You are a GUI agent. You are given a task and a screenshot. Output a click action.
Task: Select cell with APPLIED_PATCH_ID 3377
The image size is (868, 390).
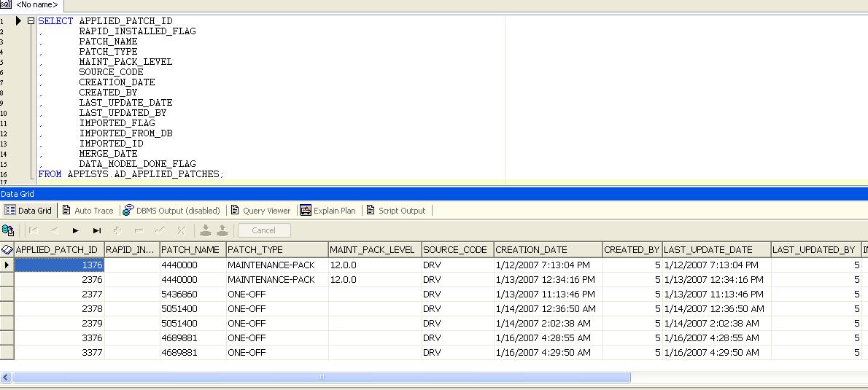pyautogui.click(x=59, y=352)
